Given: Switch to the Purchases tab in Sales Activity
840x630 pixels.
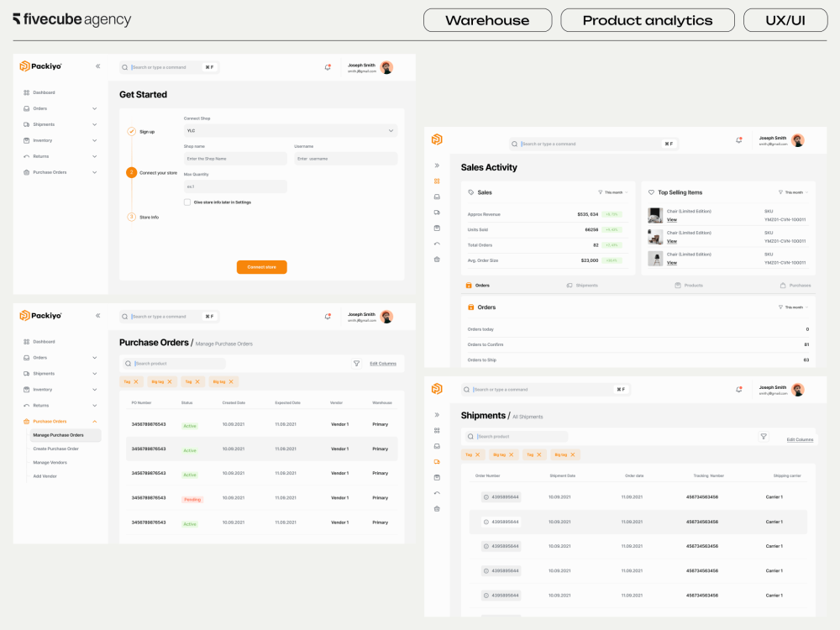Looking at the screenshot, I should click(795, 286).
